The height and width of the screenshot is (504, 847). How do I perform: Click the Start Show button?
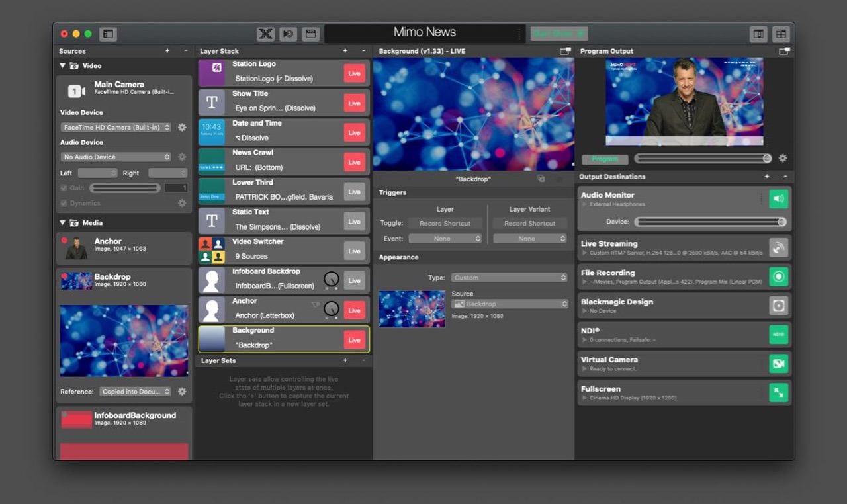(x=558, y=34)
